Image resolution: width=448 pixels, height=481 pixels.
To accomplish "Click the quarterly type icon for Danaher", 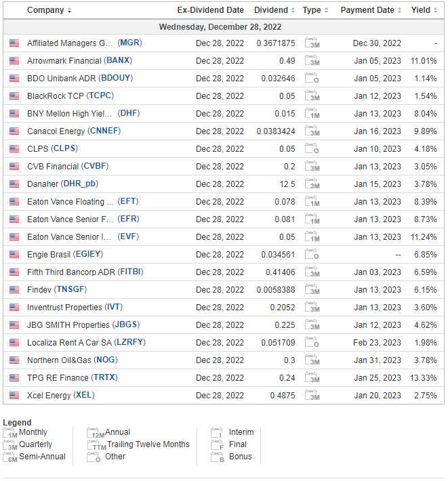I will tap(312, 184).
